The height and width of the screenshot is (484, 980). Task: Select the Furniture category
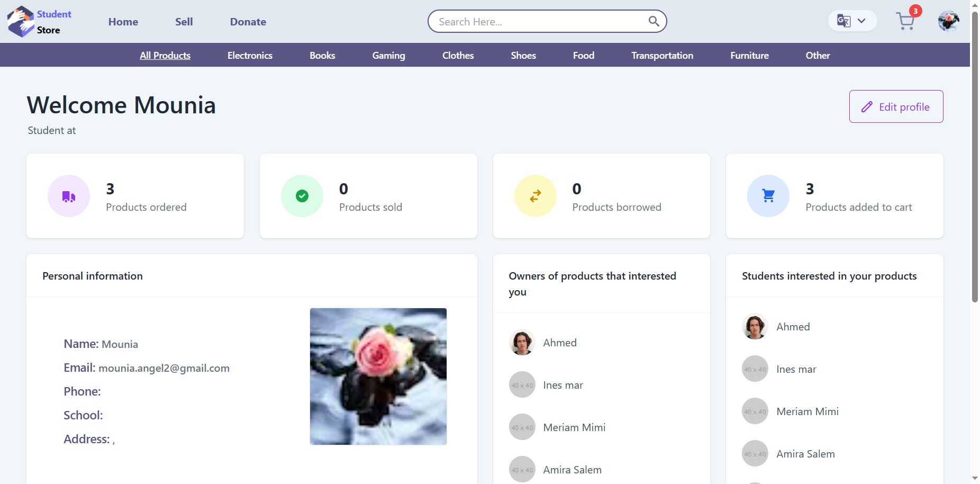[x=749, y=55]
